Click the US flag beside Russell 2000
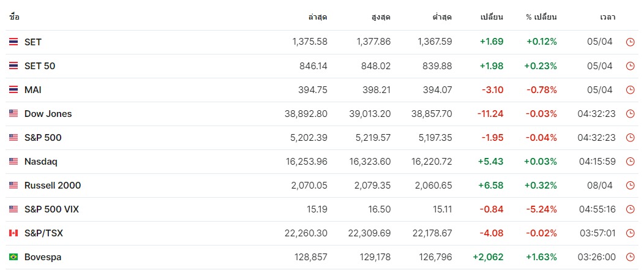Viewport: 644px width, 270px height. 13,186
